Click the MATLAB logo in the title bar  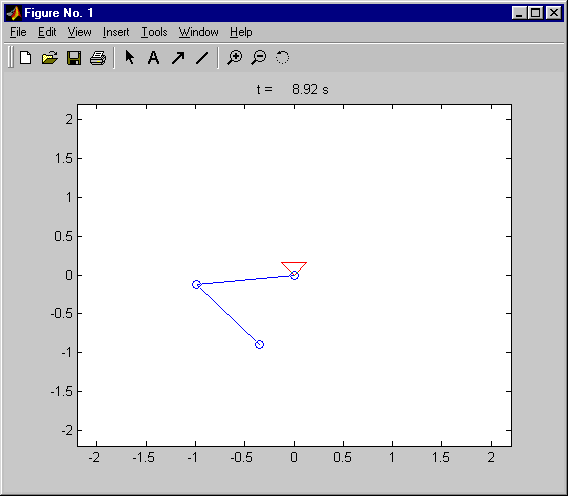[14, 13]
